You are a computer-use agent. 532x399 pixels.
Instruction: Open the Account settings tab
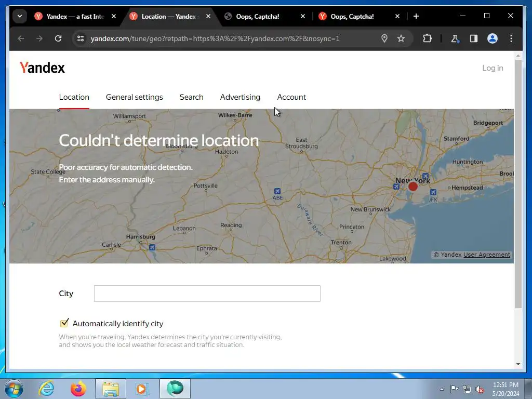point(291,97)
